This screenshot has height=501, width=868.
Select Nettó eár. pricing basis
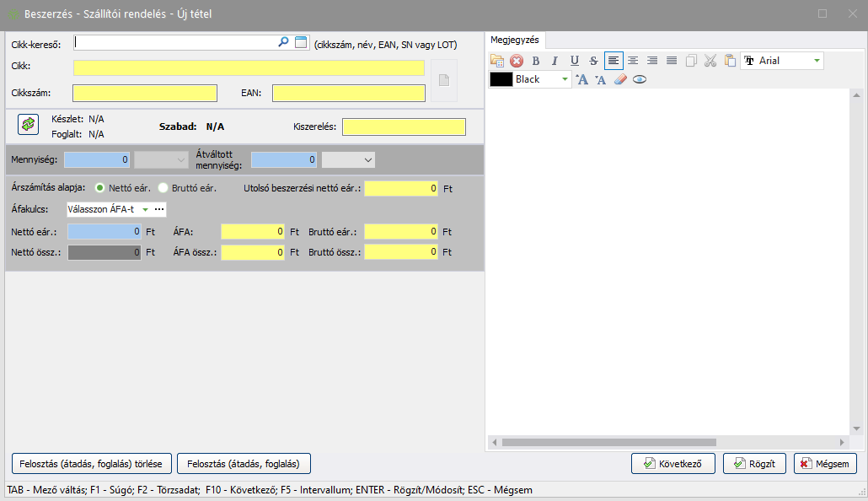[x=100, y=188]
